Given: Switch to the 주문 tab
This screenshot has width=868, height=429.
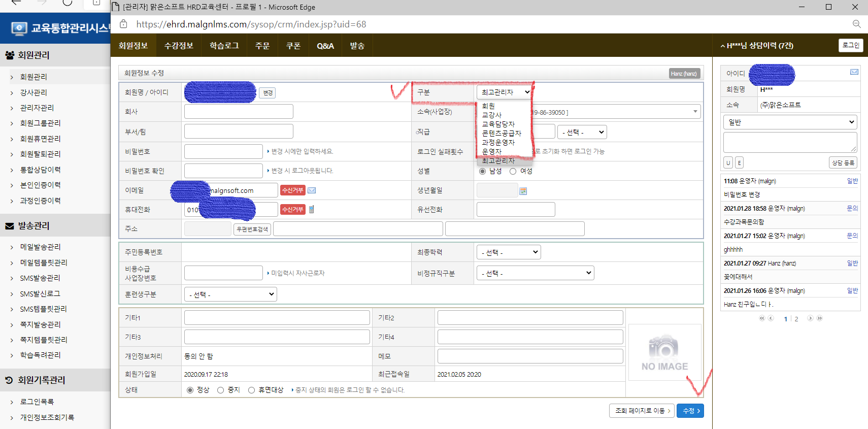Looking at the screenshot, I should (262, 46).
